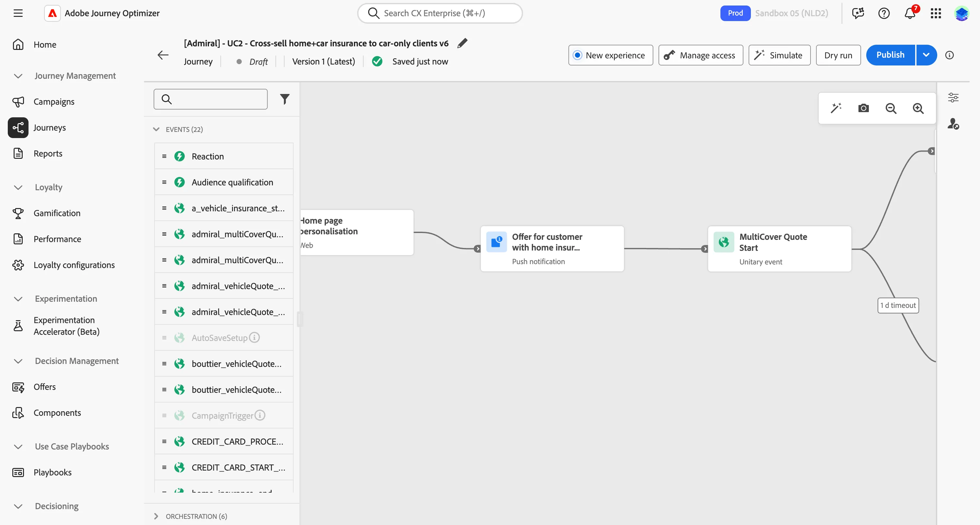Toggle the hamburger navigation menu

click(x=18, y=13)
